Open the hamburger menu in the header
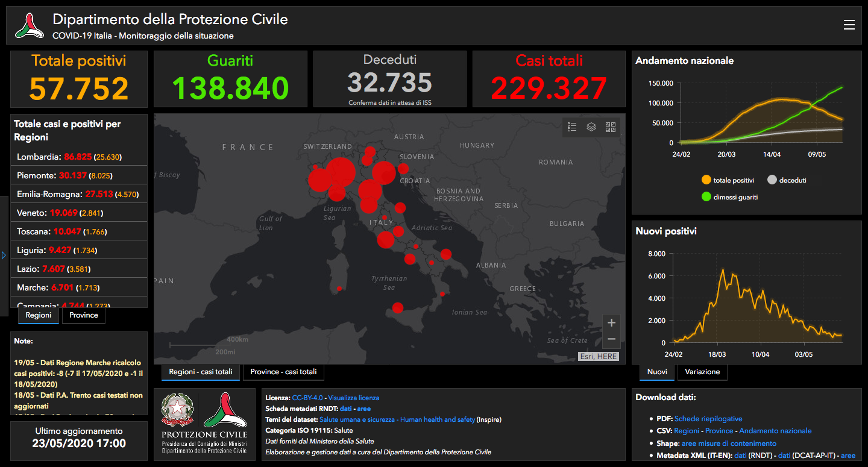 (x=849, y=25)
